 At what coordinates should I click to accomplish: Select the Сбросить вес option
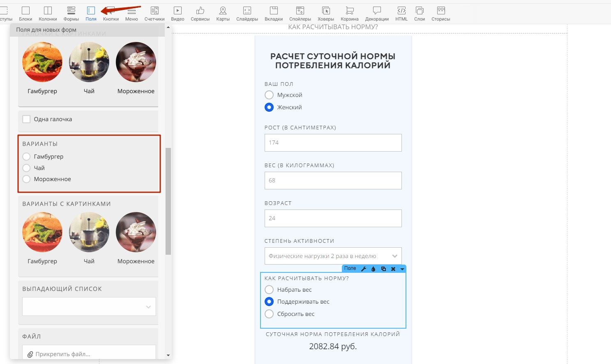click(269, 314)
